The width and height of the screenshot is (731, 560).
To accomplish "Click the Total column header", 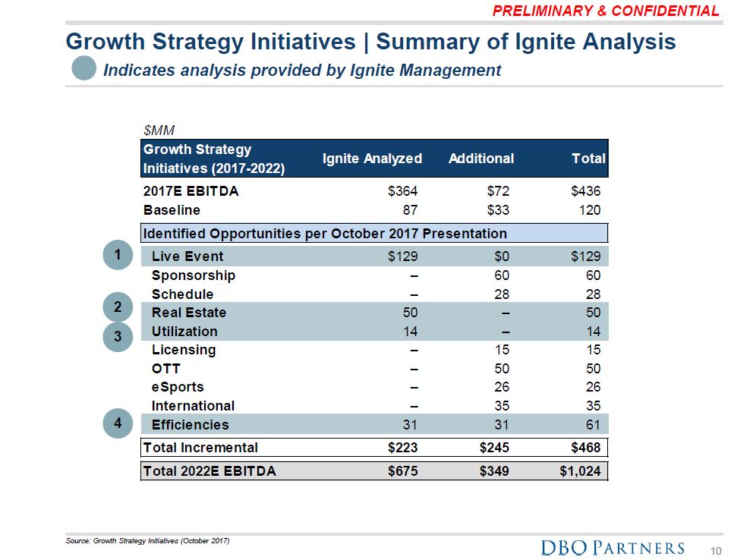I will [588, 159].
